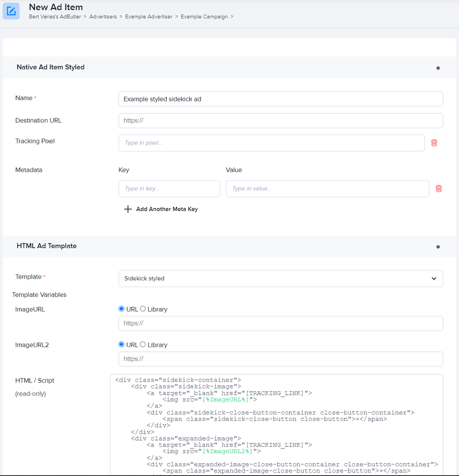Click the ImageURL2 https input field
The height and width of the screenshot is (476, 459).
point(281,359)
